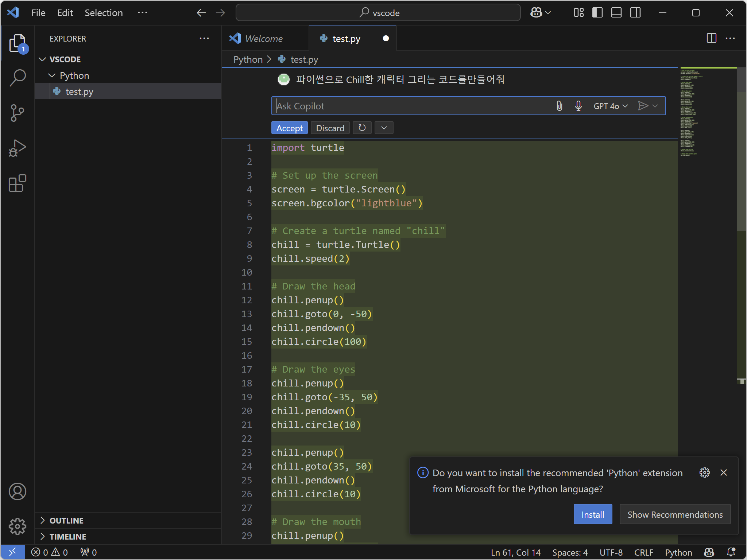Start voice chat with microphone icon

click(x=578, y=106)
